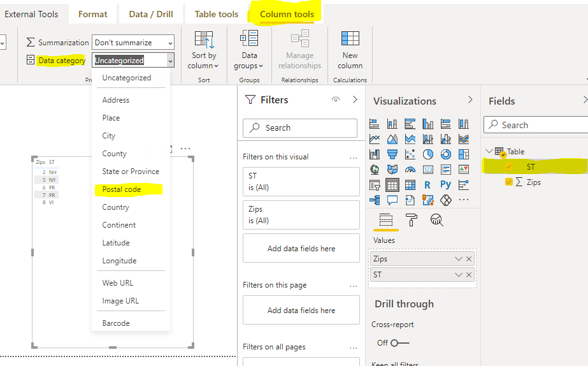Open the Data category combo box
The height and width of the screenshot is (366, 588).
133,60
